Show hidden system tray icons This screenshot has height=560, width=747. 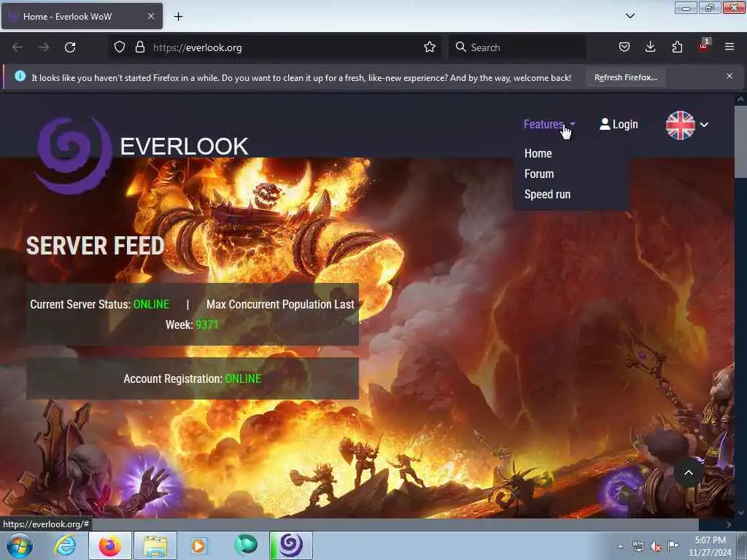620,546
